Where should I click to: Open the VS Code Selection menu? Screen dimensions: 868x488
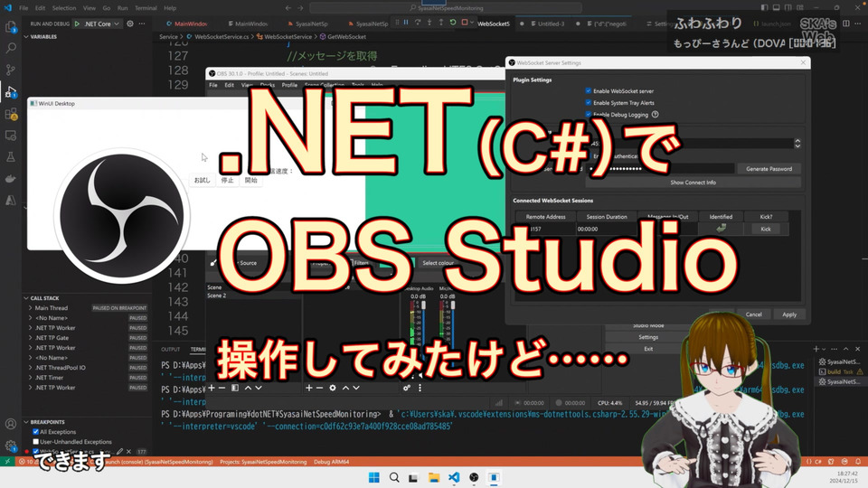point(64,8)
